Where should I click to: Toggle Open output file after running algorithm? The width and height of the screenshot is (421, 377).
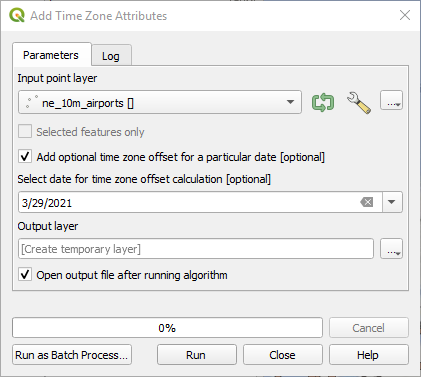(x=25, y=275)
